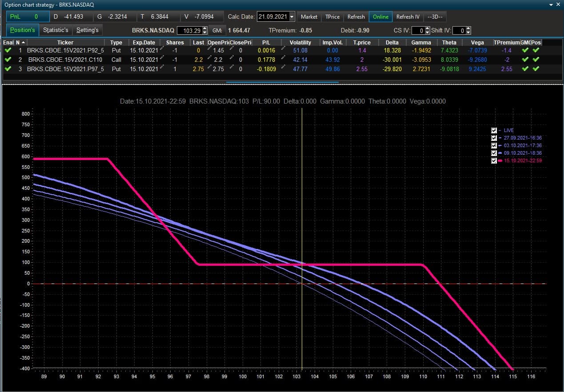Click the CS IV spinner arrows
Screen dimensions: 564x392
(428, 31)
